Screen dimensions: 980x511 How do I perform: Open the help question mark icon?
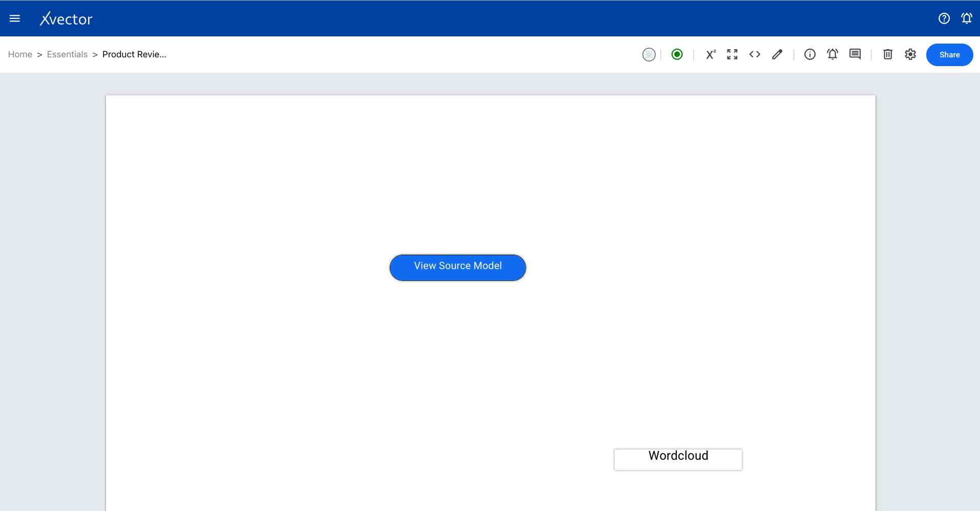pyautogui.click(x=944, y=18)
